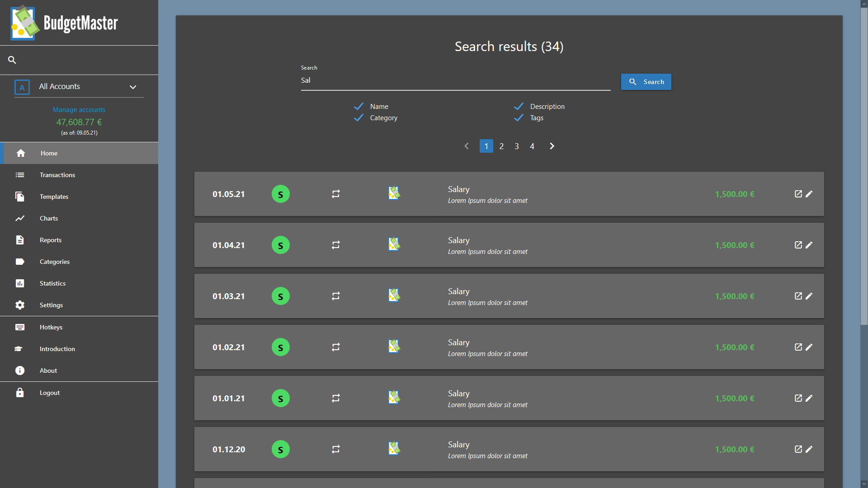Viewport: 868px width, 488px height.
Task: Edit the 01.02.21 Salary transaction via pencil icon
Action: 809,347
